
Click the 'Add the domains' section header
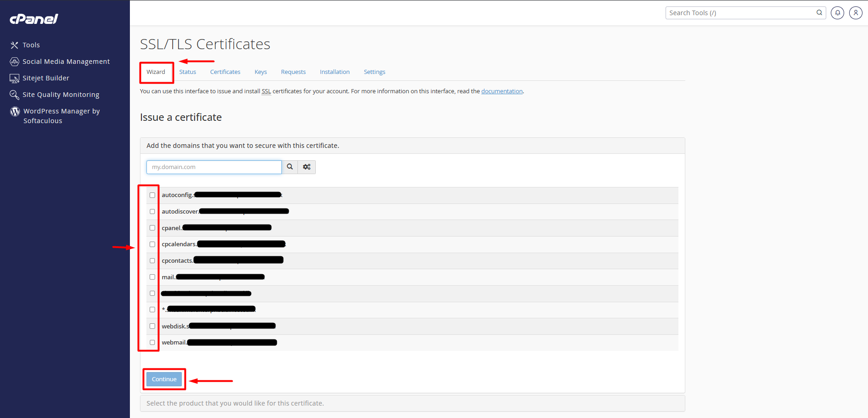point(412,146)
